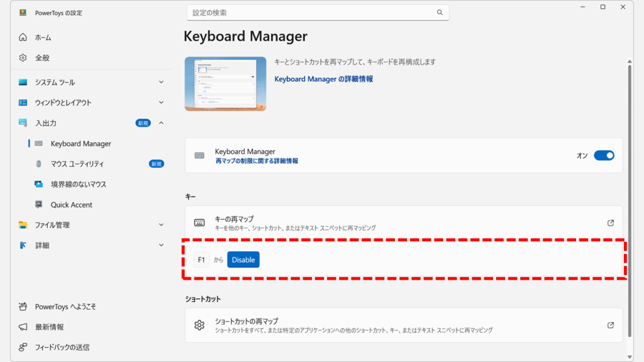Image resolution: width=644 pixels, height=362 pixels.
Task: Click the search magnifier icon
Action: click(x=440, y=12)
